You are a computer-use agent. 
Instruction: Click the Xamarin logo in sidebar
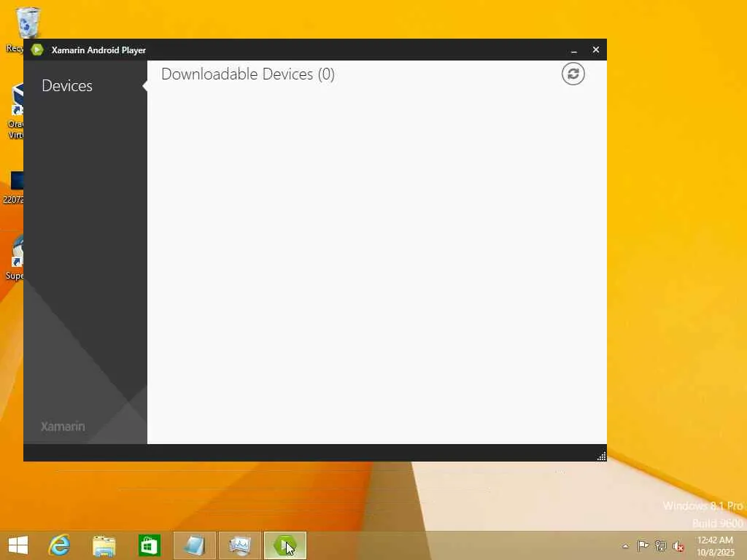(x=63, y=426)
